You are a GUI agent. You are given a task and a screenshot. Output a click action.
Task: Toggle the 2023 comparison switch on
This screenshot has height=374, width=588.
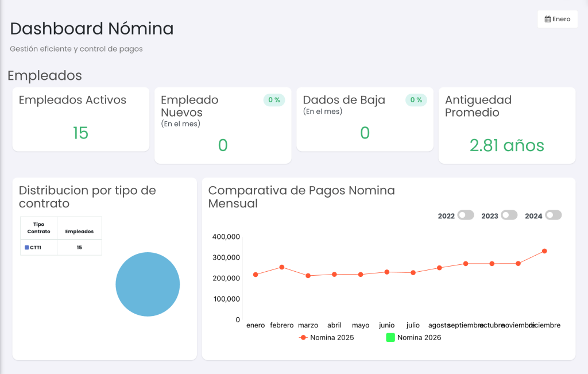click(509, 215)
